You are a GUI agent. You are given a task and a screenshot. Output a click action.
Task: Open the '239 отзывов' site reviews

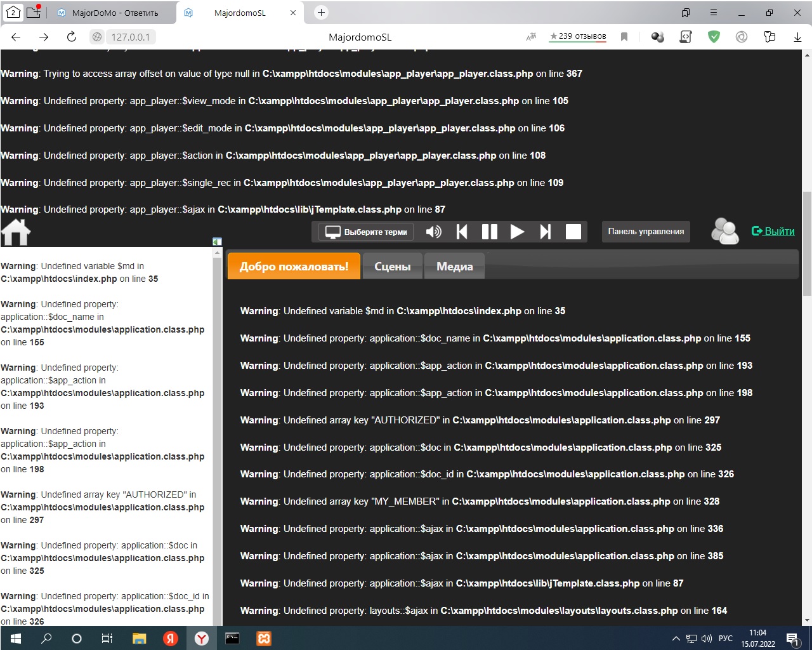coord(578,36)
